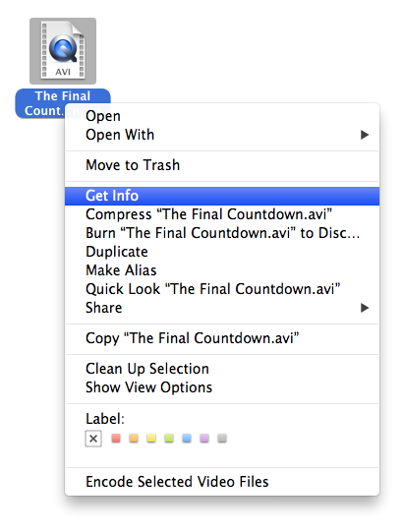Apply the yellow label color
This screenshot has height=532, width=404.
[151, 439]
